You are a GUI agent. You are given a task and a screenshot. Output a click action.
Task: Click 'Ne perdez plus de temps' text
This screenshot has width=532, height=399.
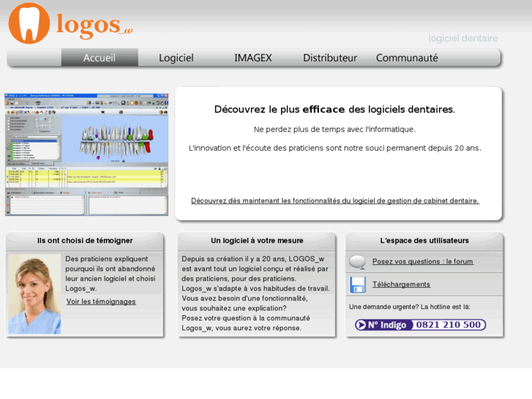334,130
